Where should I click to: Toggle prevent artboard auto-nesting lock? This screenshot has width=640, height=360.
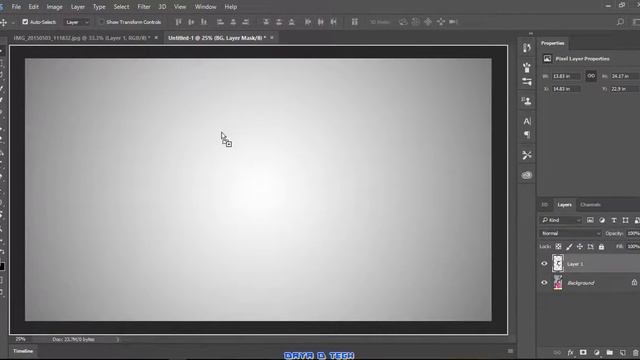tap(591, 247)
